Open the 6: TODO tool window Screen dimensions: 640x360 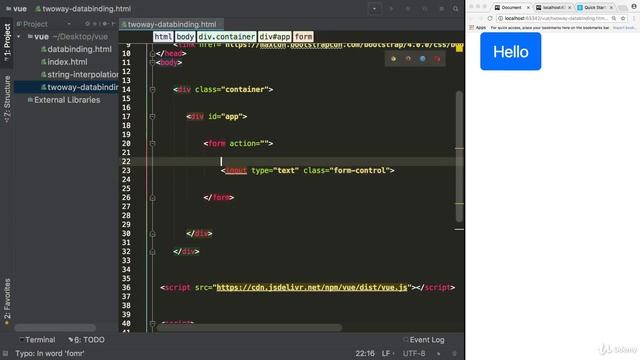coord(87,340)
